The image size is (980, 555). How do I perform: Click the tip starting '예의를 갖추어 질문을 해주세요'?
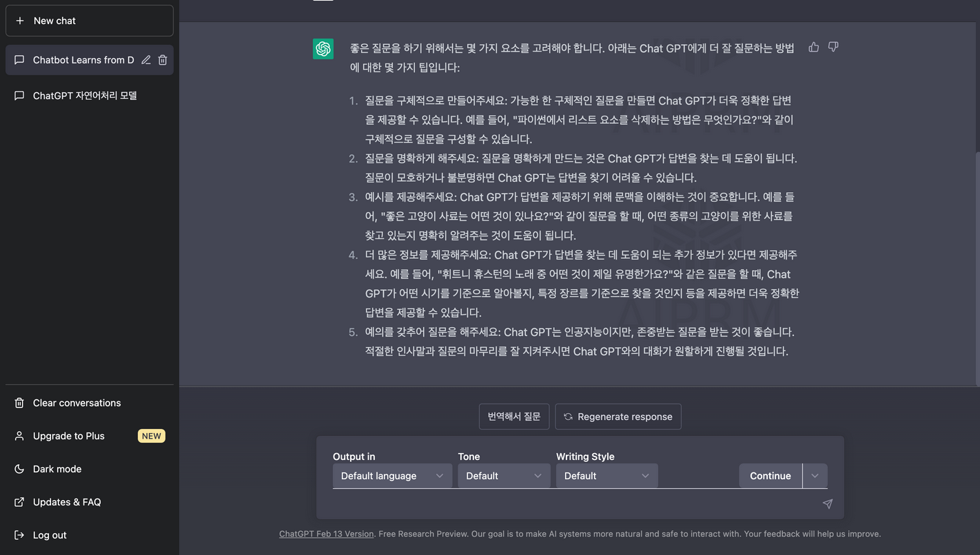click(x=582, y=342)
